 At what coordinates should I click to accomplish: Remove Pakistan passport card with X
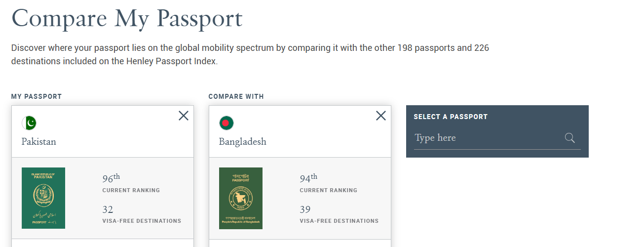coord(184,116)
